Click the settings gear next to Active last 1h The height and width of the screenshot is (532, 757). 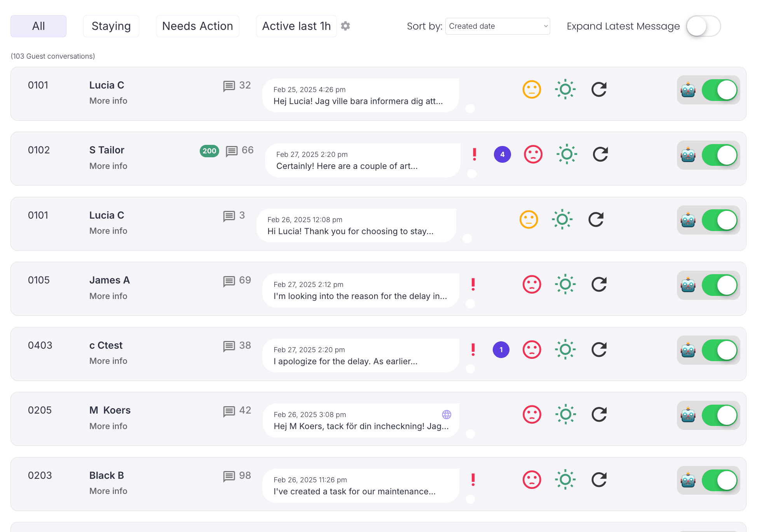(x=345, y=26)
